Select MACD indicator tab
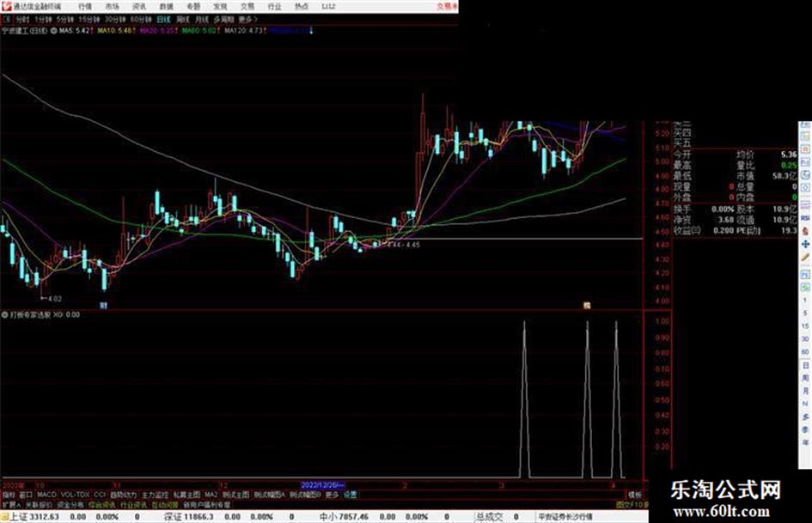This screenshot has height=523, width=812. coord(46,495)
